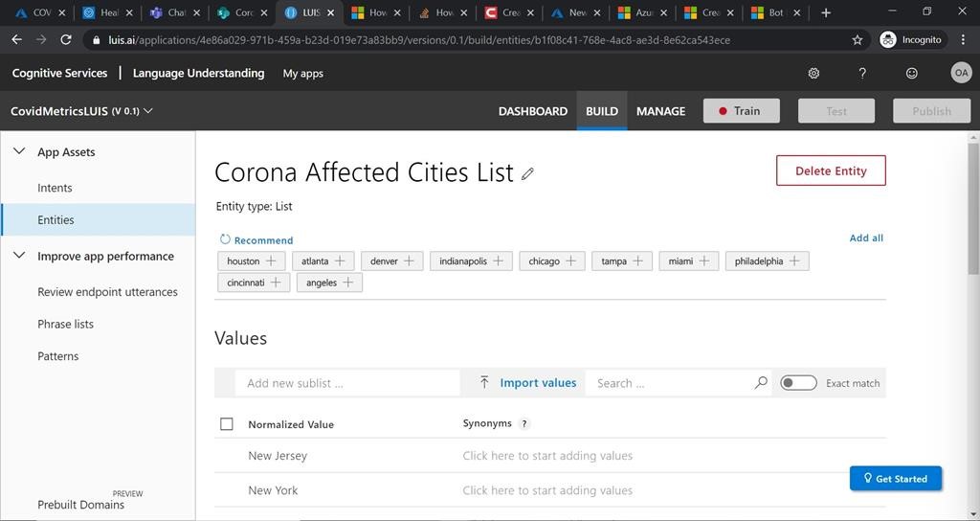The height and width of the screenshot is (521, 980).
Task: Check the select-all Normalized Value checkbox
Action: (x=227, y=424)
